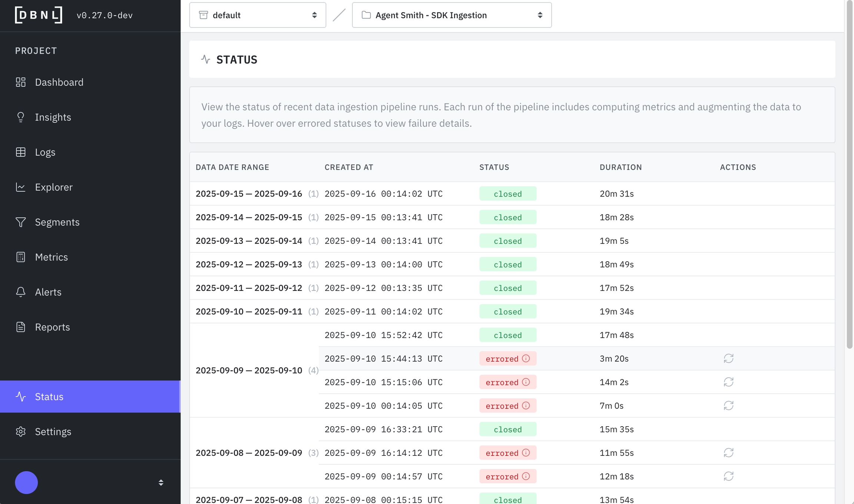Click the vertical page scrollbar
854x504 pixels.
click(850, 174)
